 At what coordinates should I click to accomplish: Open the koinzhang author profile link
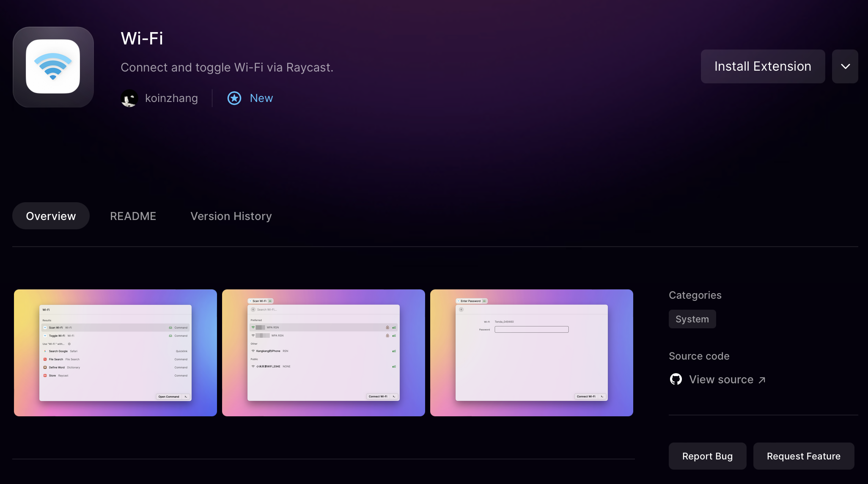(x=171, y=98)
